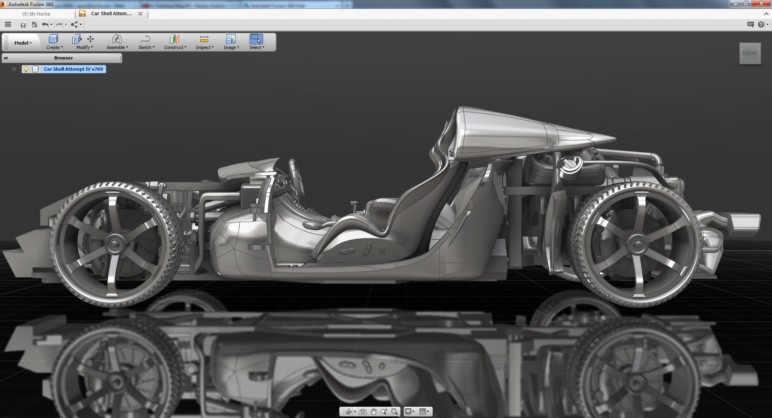Open the Help question mark icon
The width and height of the screenshot is (772, 418).
click(x=761, y=24)
